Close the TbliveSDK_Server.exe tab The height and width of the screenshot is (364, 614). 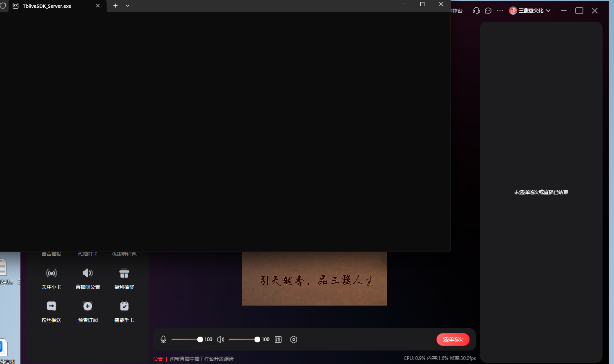pos(98,6)
